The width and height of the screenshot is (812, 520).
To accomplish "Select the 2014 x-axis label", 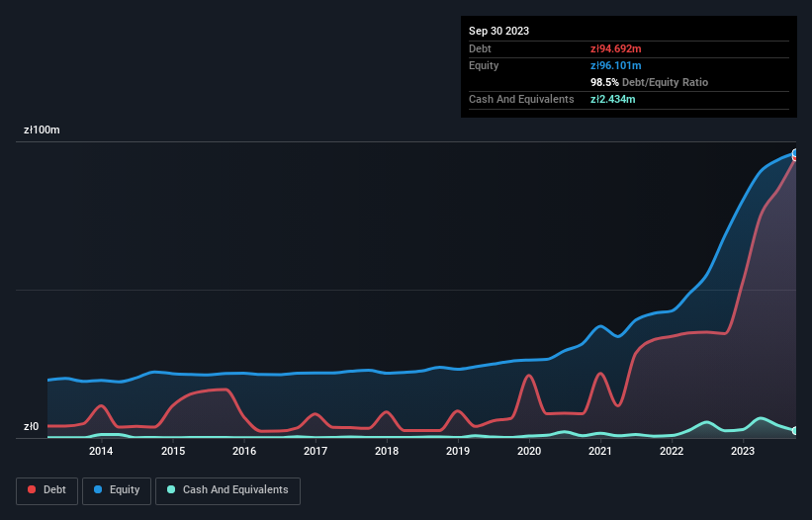I will coord(101,451).
